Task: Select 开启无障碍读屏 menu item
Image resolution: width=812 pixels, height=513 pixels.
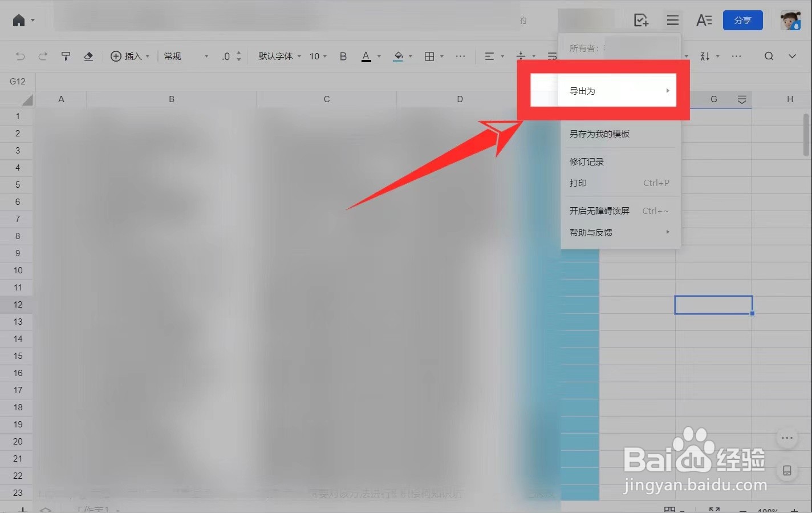Action: [620, 211]
